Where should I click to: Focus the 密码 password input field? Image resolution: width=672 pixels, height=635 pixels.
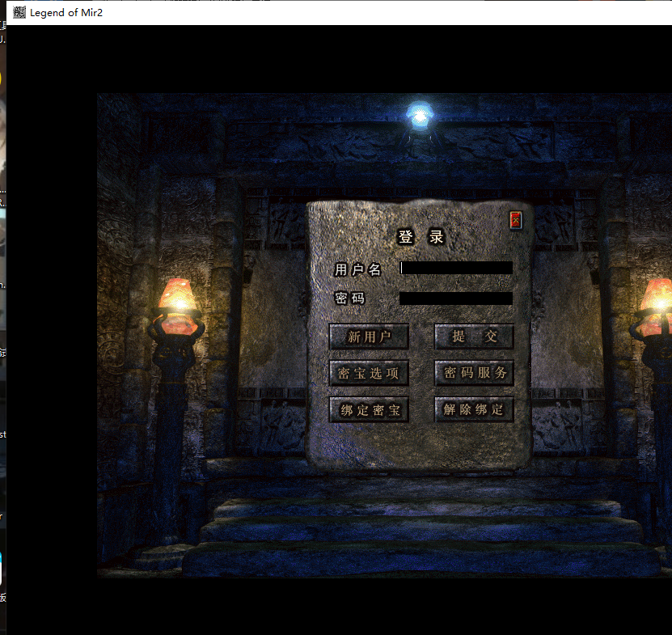(456, 298)
